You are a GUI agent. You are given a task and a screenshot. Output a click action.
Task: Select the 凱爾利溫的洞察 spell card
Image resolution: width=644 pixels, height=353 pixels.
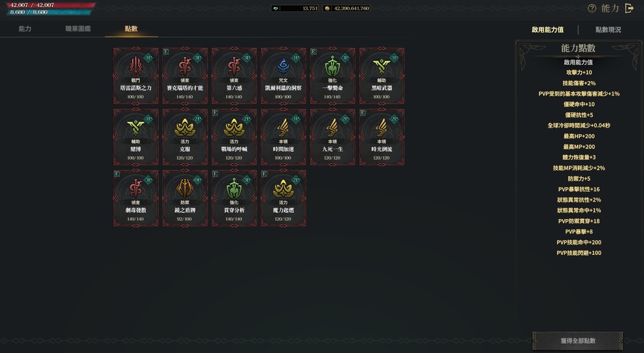coord(283,76)
